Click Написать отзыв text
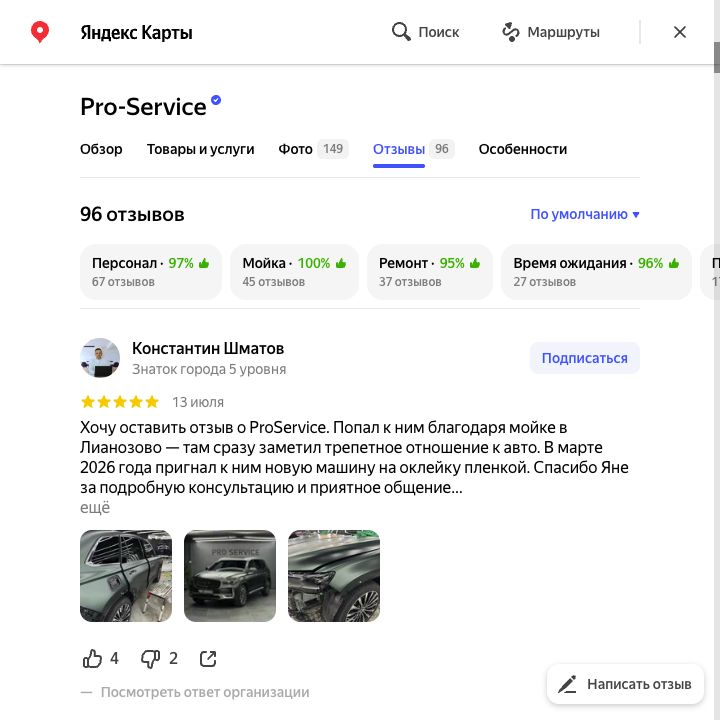The width and height of the screenshot is (720, 720). 639,684
